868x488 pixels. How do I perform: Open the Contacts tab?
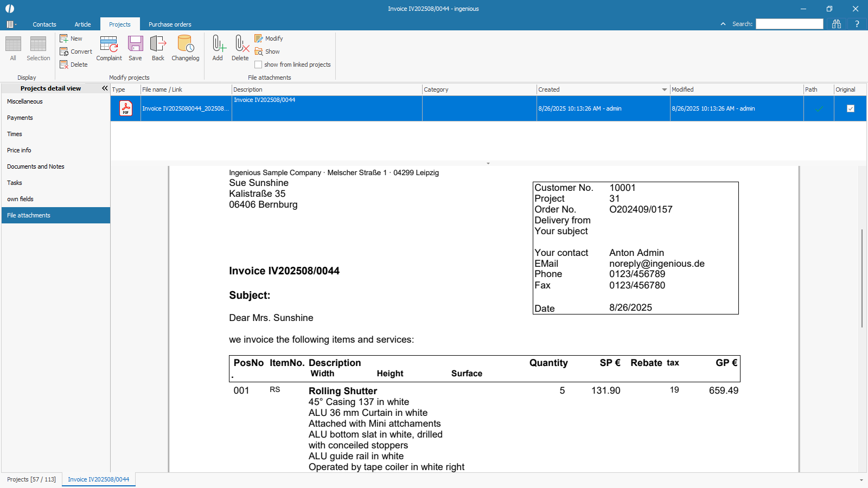point(44,24)
